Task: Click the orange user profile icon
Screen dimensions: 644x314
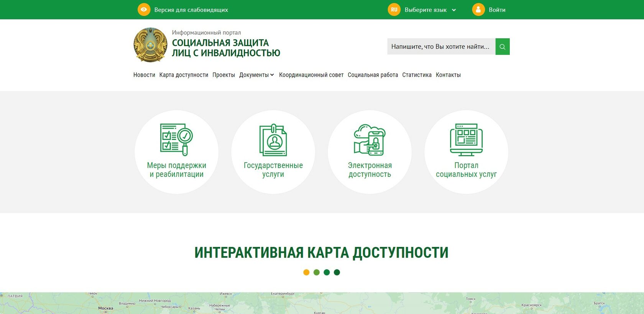Action: 478,10
